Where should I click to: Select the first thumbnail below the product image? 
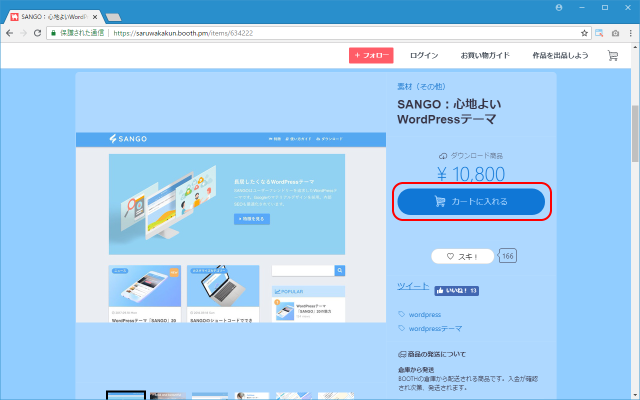tap(126, 395)
